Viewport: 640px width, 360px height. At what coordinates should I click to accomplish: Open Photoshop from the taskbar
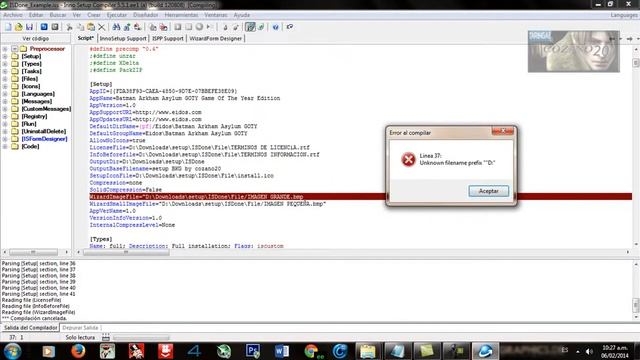pos(253,351)
